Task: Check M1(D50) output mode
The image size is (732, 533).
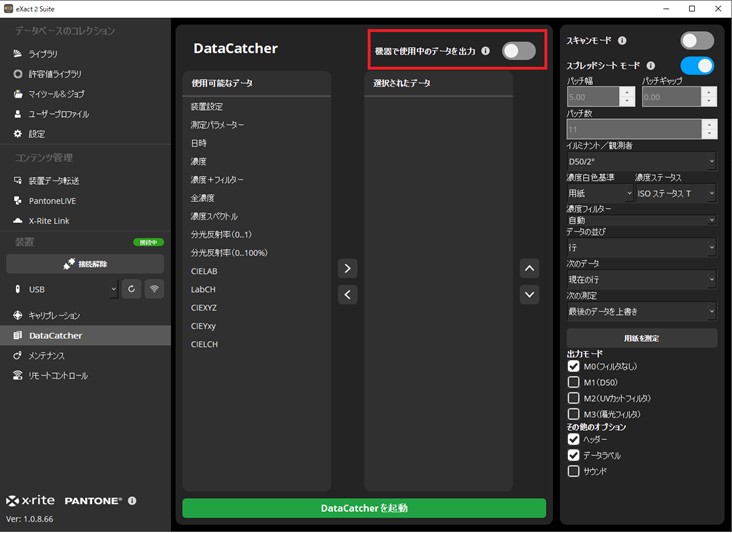Action: coord(573,382)
